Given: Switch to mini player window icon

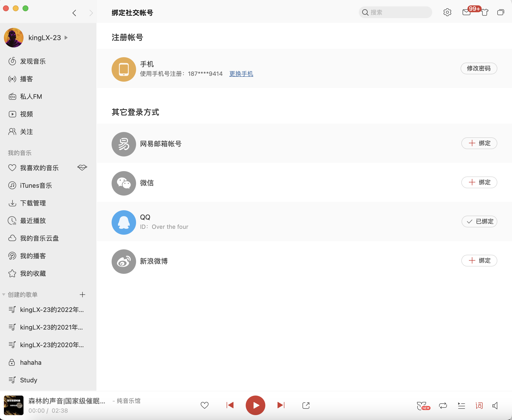Looking at the screenshot, I should tap(500, 12).
